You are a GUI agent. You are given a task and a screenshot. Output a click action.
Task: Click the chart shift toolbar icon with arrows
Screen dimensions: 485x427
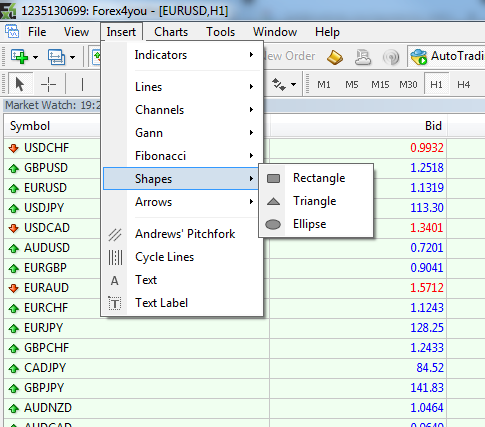(279, 84)
